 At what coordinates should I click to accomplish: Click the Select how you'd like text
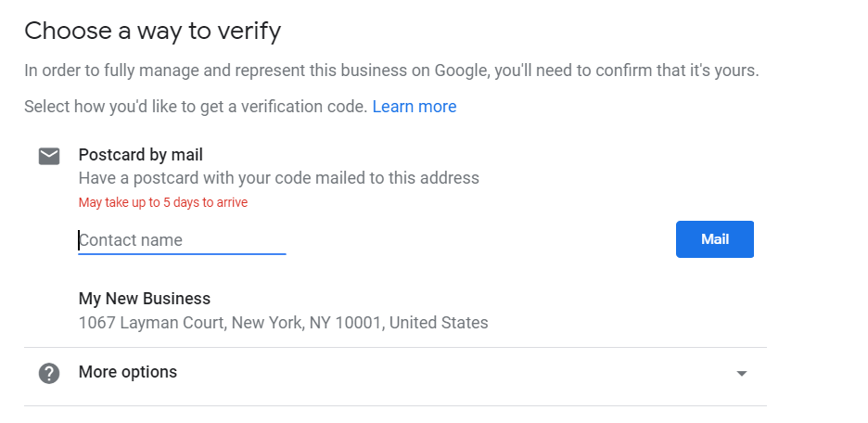pos(196,107)
